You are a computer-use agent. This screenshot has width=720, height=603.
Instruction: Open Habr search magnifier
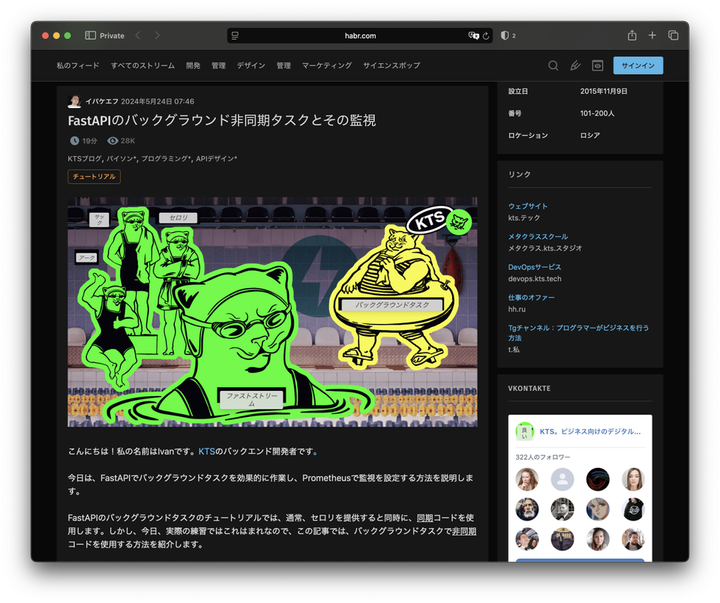pyautogui.click(x=553, y=66)
